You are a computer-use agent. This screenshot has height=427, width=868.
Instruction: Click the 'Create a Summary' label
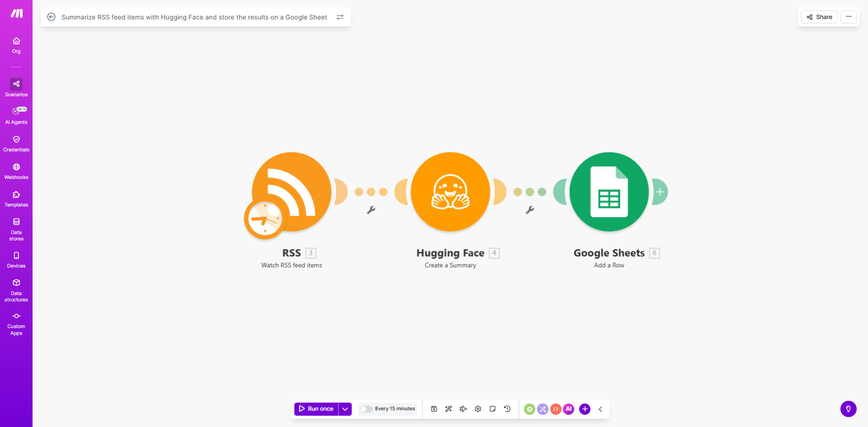tap(450, 265)
